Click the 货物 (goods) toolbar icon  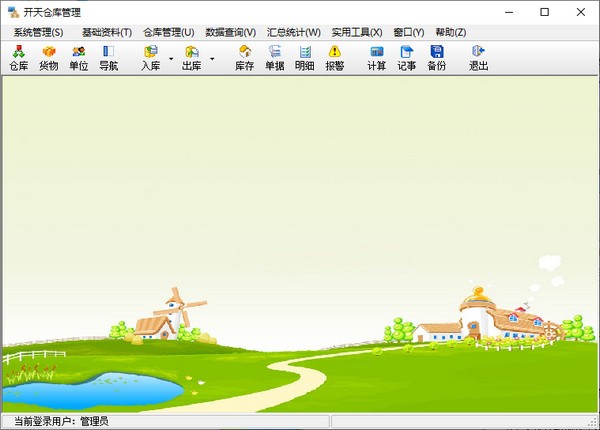(x=48, y=58)
